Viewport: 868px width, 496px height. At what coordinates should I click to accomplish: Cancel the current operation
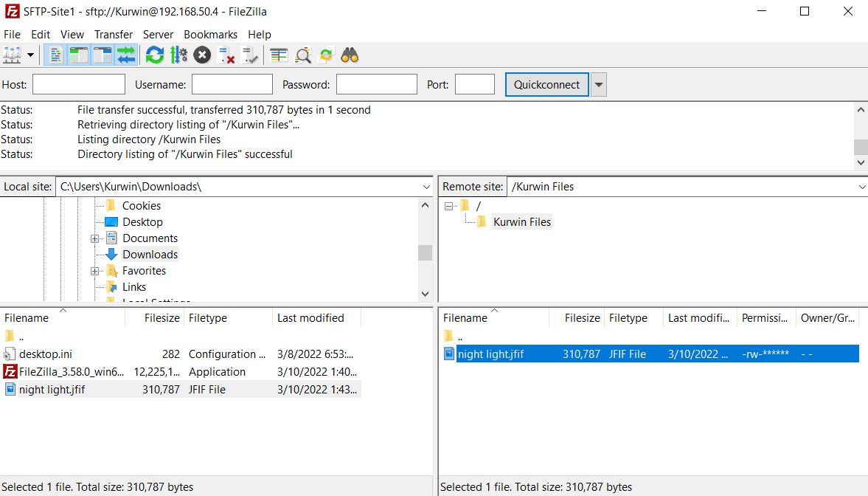pyautogui.click(x=202, y=55)
